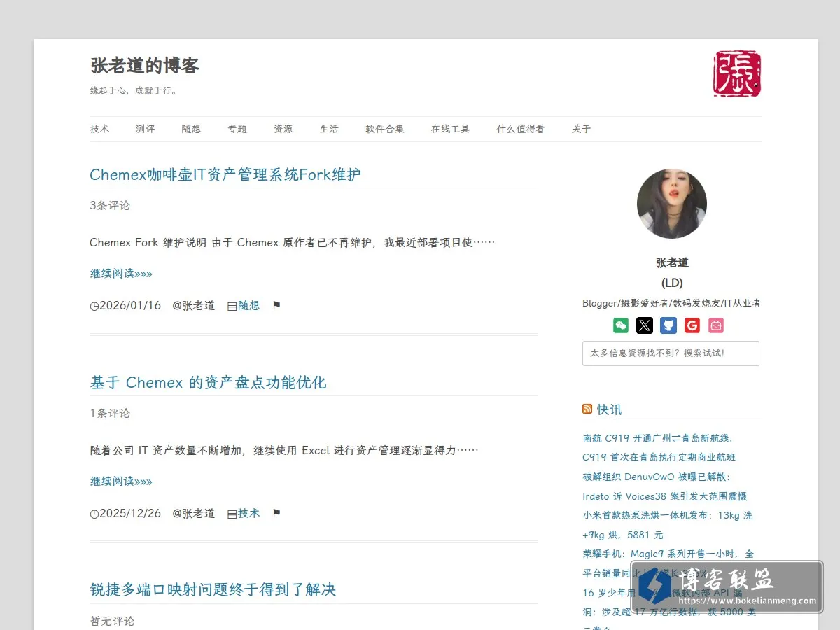
Task: Click the site title 张老道的博客
Action: (x=145, y=66)
